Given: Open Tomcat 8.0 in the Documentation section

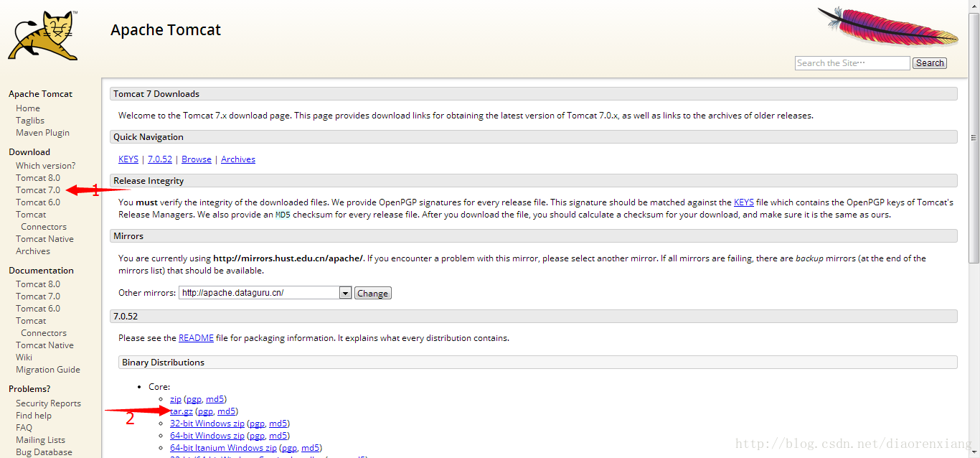Looking at the screenshot, I should click(38, 284).
